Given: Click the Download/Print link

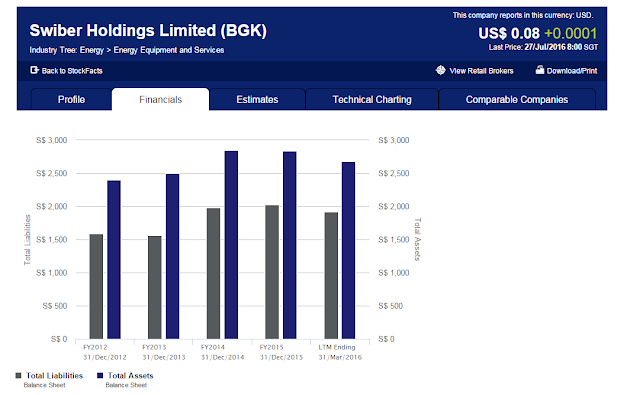Looking at the screenshot, I should coord(572,71).
